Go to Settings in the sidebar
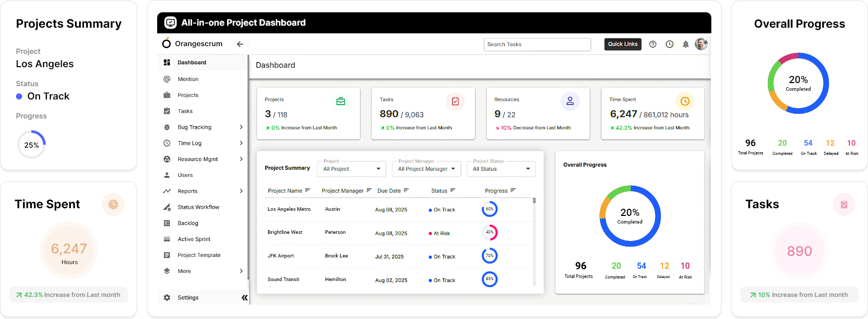The height and width of the screenshot is (319, 868). 187,297
